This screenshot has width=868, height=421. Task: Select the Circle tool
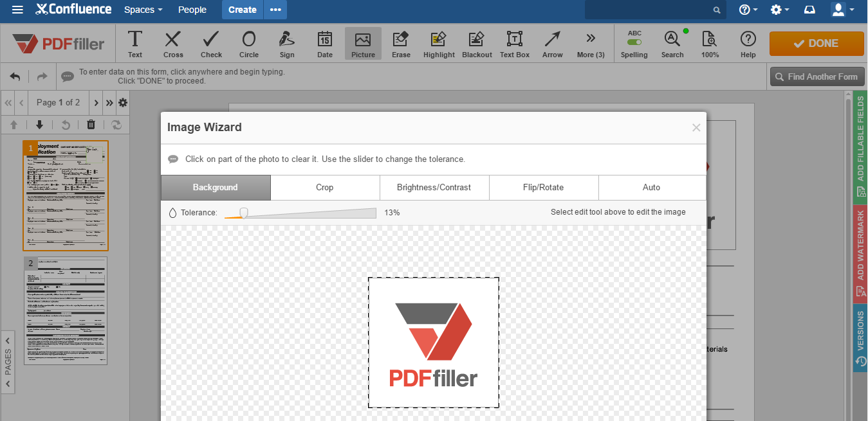pyautogui.click(x=249, y=44)
